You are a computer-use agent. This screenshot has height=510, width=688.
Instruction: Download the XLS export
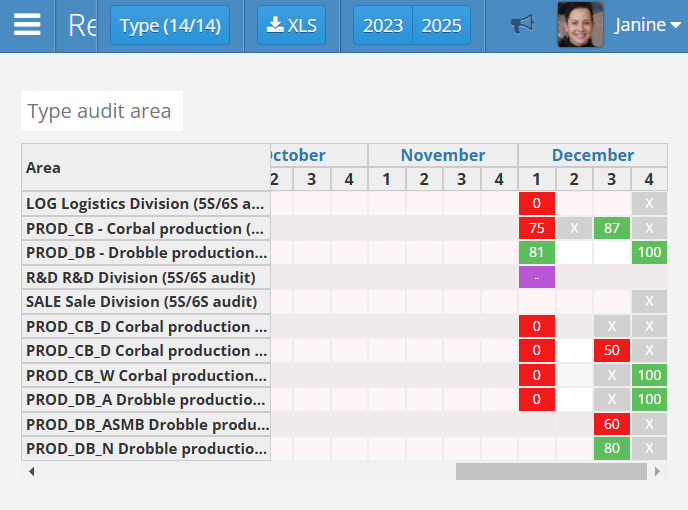[x=291, y=25]
